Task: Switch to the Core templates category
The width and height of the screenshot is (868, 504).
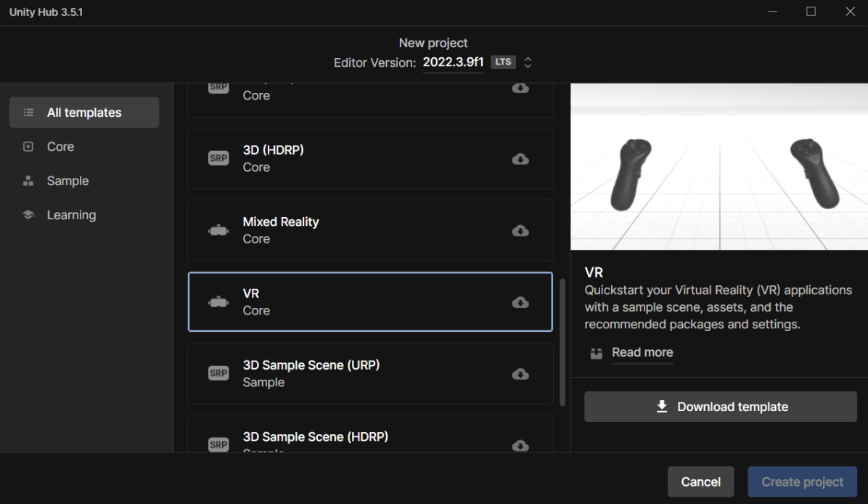Action: pos(61,147)
